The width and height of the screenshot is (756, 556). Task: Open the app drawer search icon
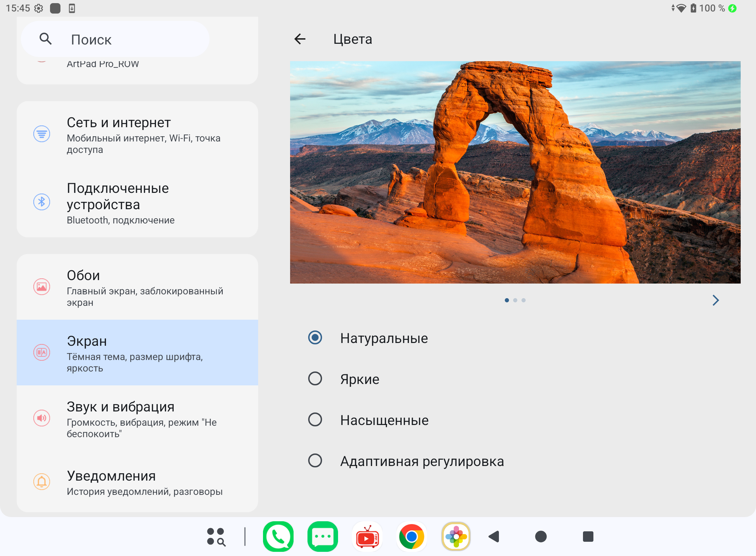216,536
